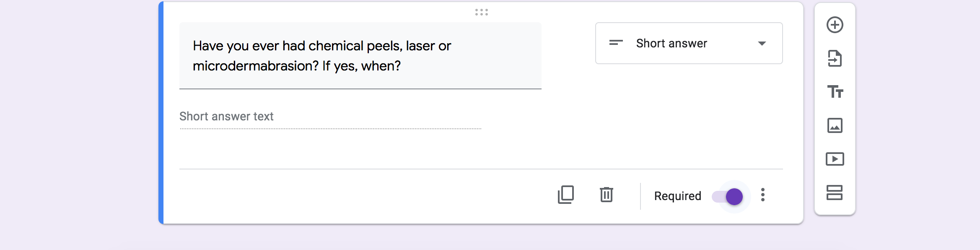Click empty space below the Short answer text line
The width and height of the screenshot is (980, 250).
377,149
